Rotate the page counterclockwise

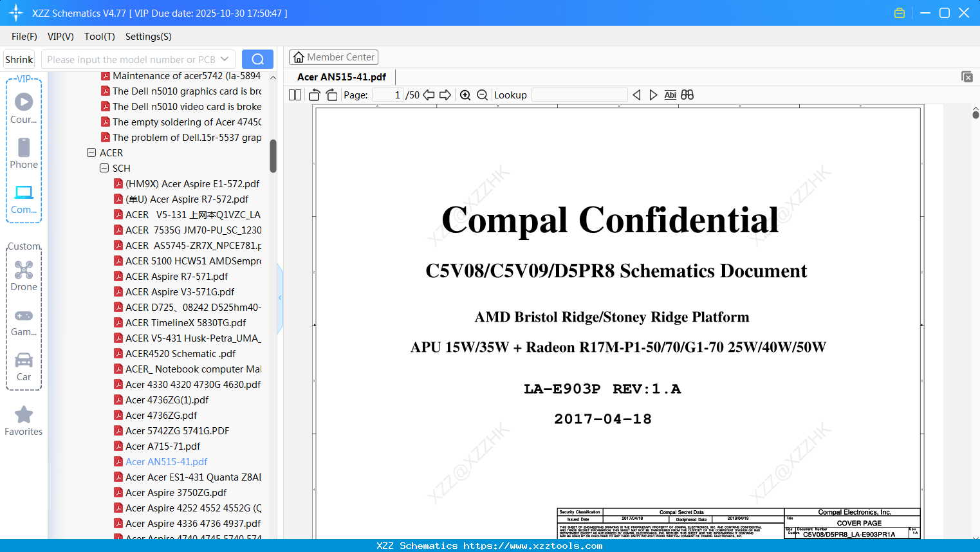click(315, 95)
